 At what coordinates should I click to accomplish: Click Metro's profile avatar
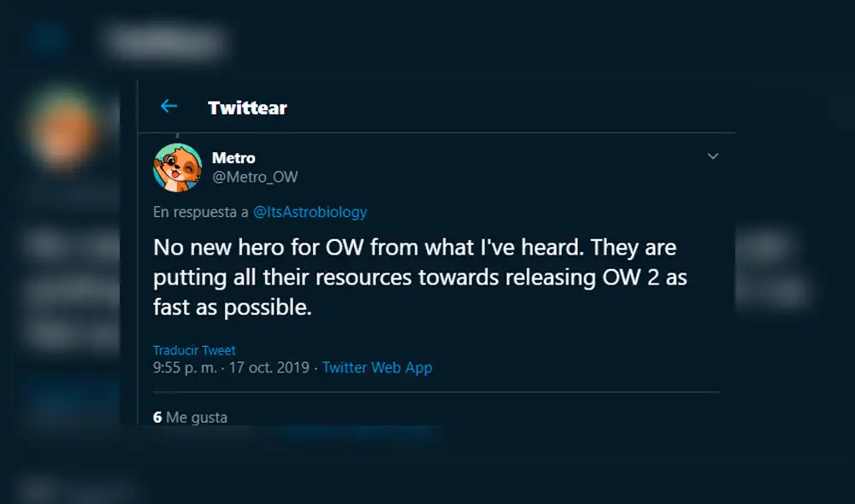click(177, 167)
